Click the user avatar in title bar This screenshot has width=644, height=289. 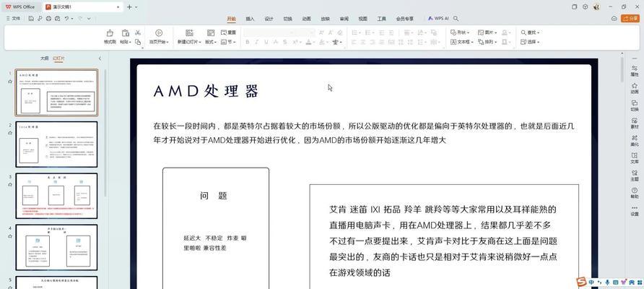(x=596, y=7)
